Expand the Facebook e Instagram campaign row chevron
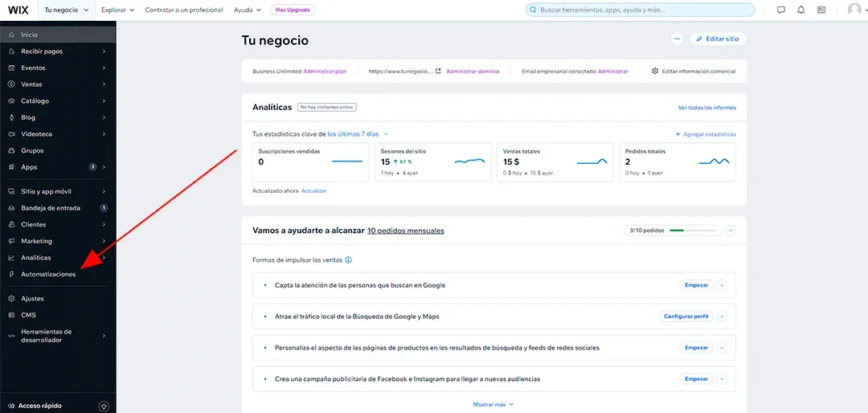The image size is (868, 413). [x=721, y=379]
